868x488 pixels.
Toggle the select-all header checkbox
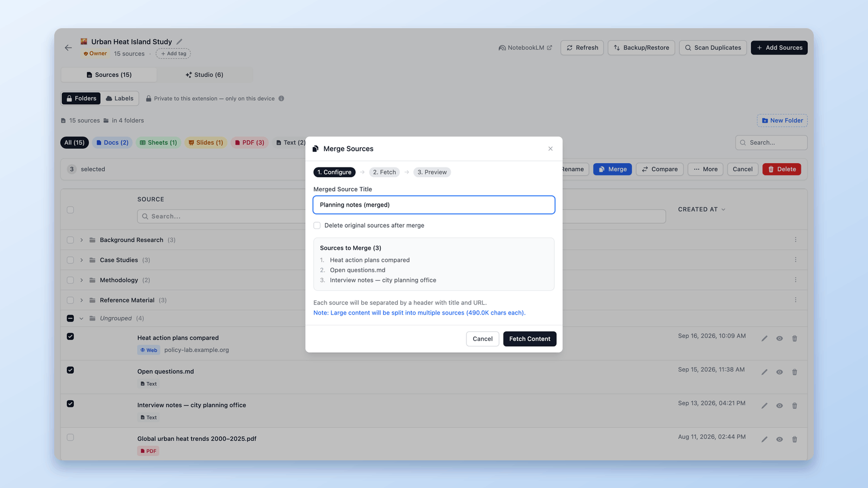click(70, 210)
